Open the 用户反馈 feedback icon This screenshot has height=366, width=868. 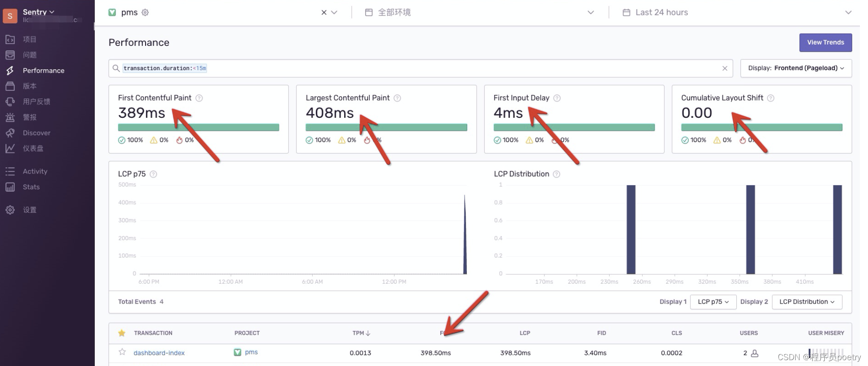coord(10,102)
